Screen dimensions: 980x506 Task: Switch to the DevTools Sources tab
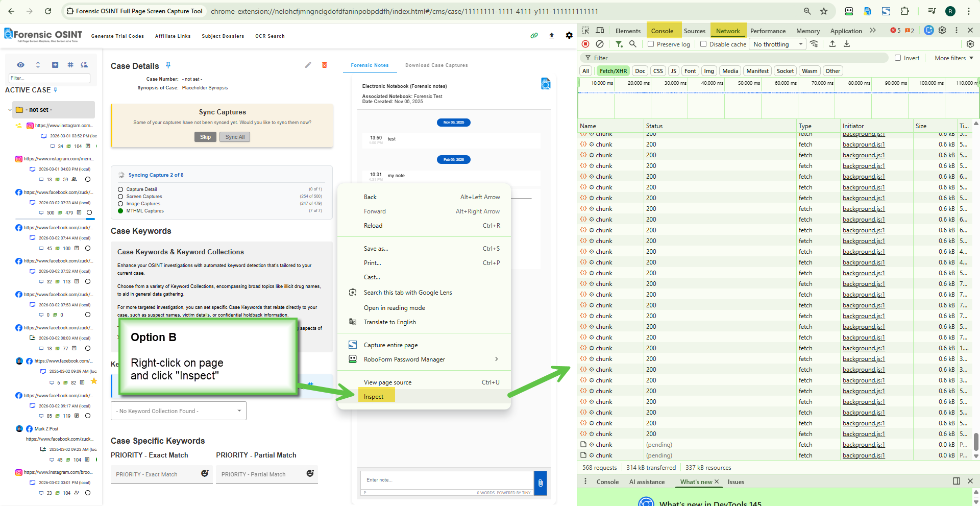point(695,31)
